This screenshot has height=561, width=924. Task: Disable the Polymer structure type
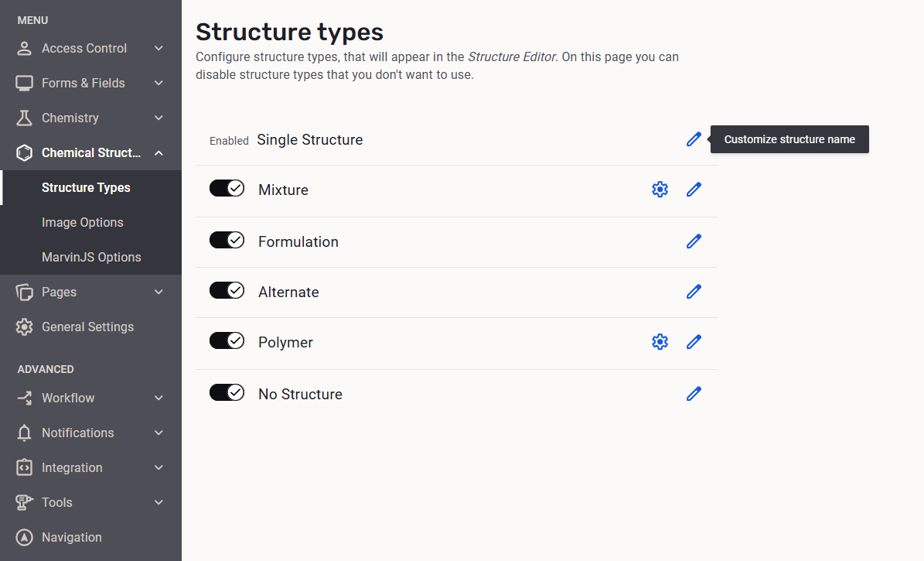(x=227, y=340)
